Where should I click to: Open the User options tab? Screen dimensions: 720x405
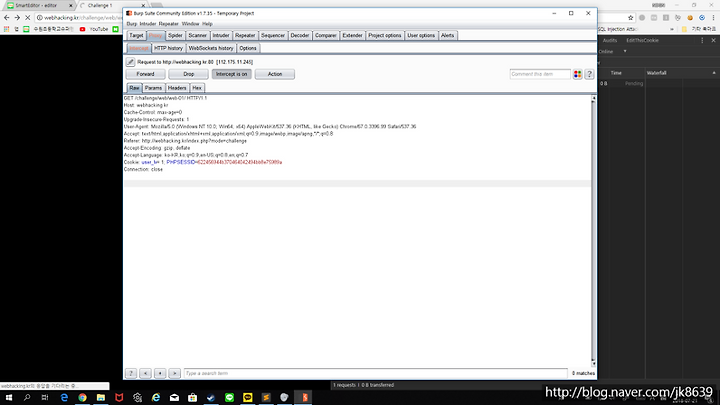(x=421, y=35)
